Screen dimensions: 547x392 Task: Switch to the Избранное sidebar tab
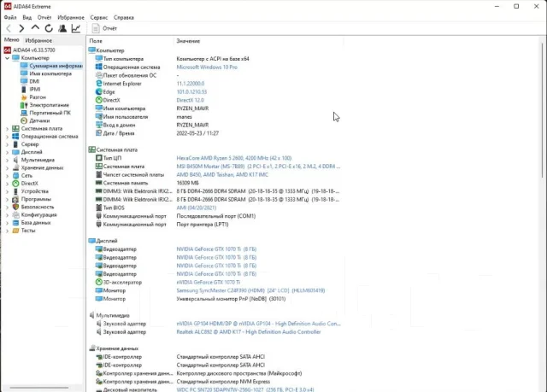38,40
